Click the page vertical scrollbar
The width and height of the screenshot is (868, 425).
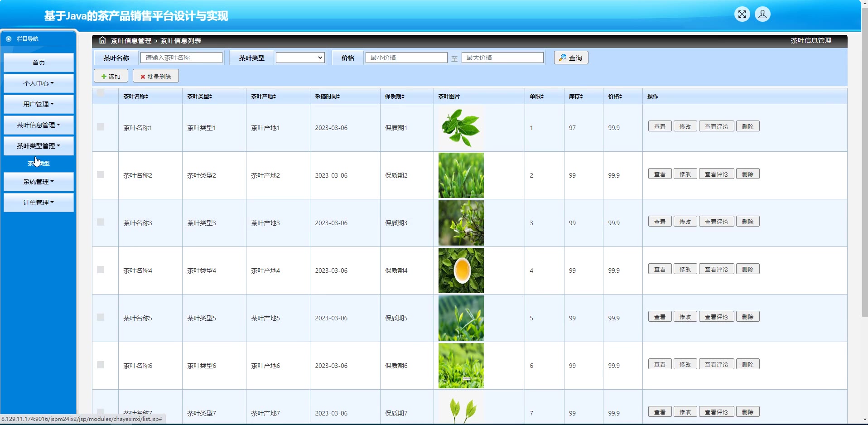864,181
